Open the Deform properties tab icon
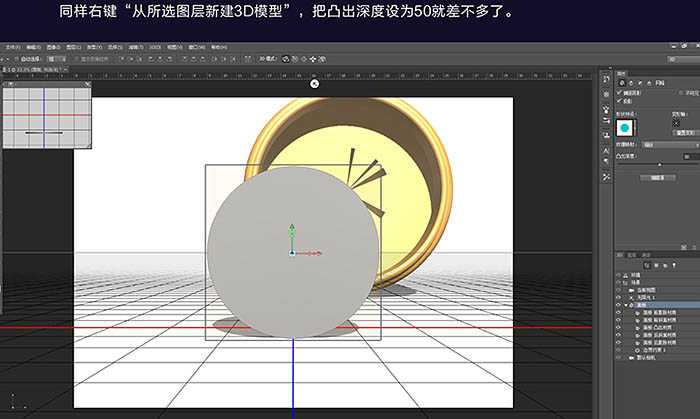The height and width of the screenshot is (419, 700). pyautogui.click(x=631, y=83)
